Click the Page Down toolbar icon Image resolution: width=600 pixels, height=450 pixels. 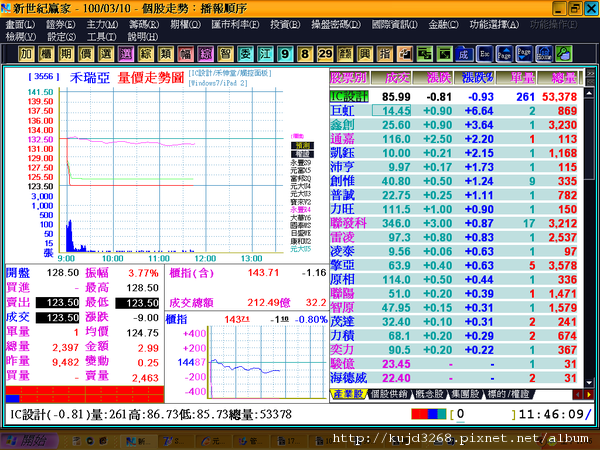click(x=524, y=54)
